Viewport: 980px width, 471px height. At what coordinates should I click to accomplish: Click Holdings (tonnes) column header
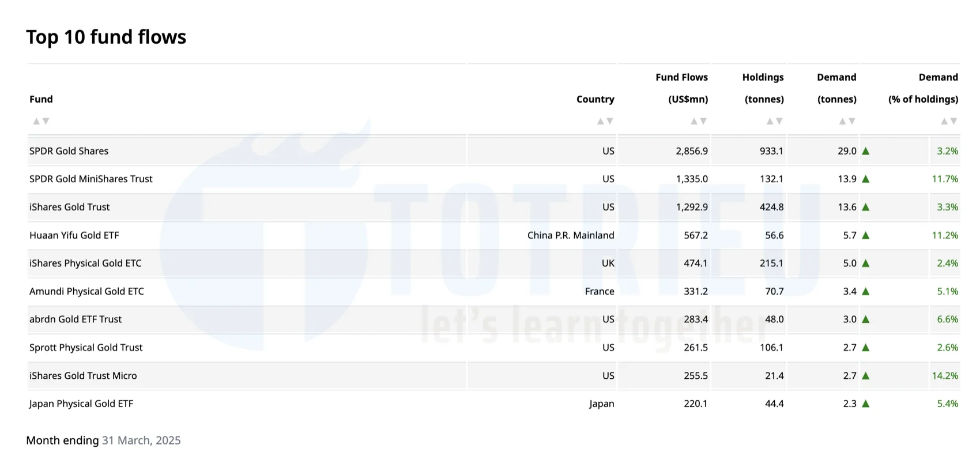(x=763, y=88)
